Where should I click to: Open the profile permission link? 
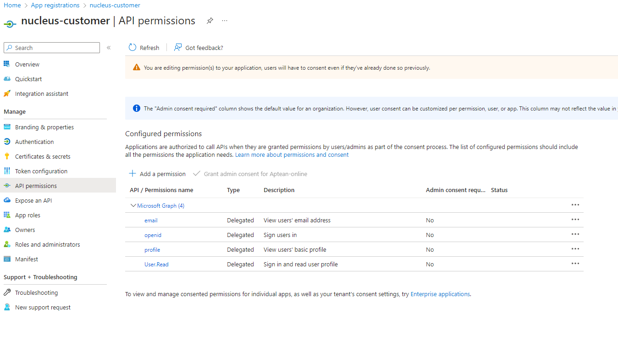[x=152, y=250]
